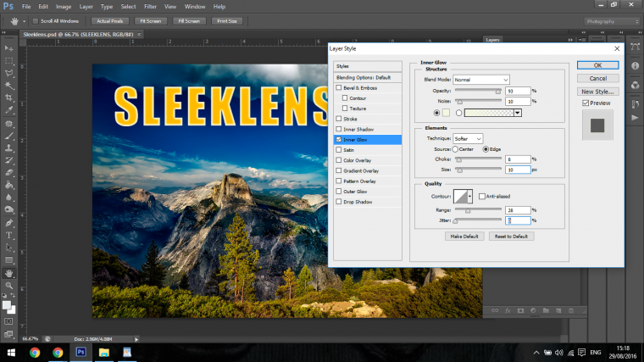Select the Hand tool in toolbox
644x362 pixels.
[x=8, y=273]
